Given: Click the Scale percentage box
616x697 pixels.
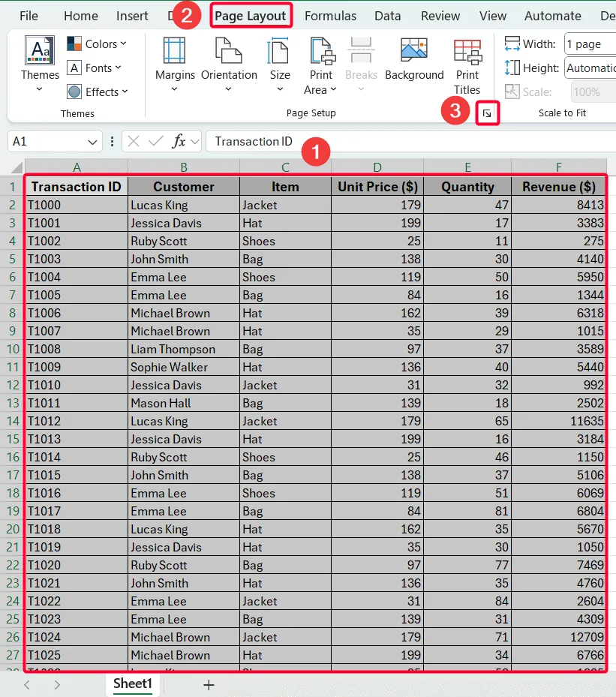Looking at the screenshot, I should (593, 92).
